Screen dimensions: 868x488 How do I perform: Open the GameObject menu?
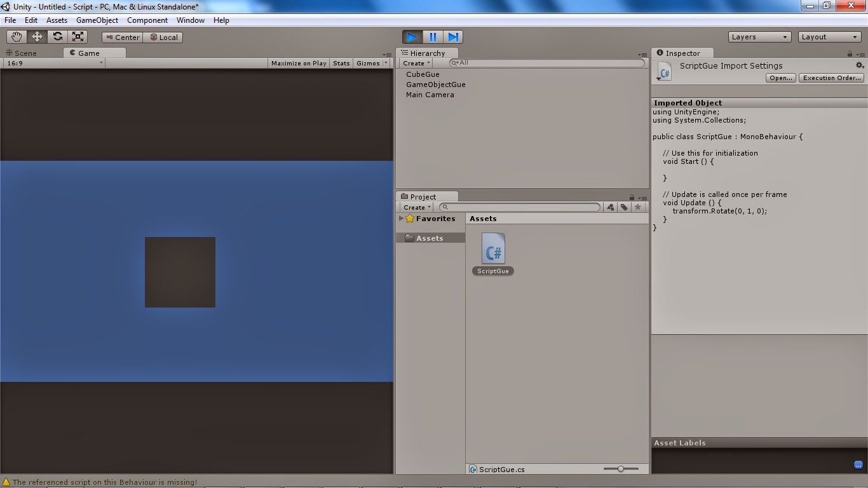97,20
